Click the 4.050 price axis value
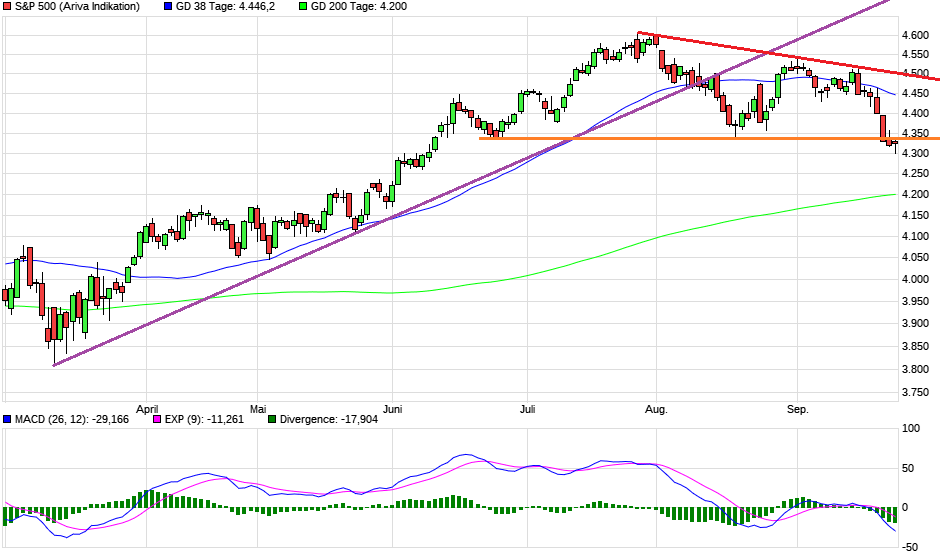Screen dimensions: 940x557 [915, 258]
